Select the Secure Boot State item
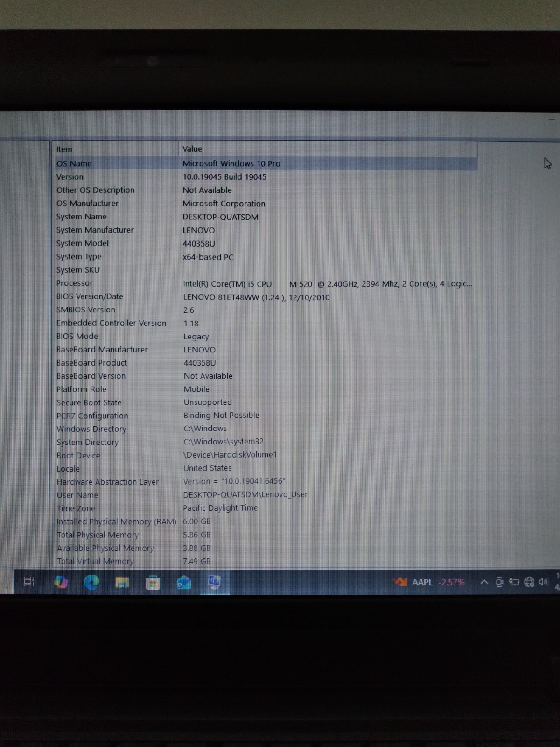 pos(89,402)
